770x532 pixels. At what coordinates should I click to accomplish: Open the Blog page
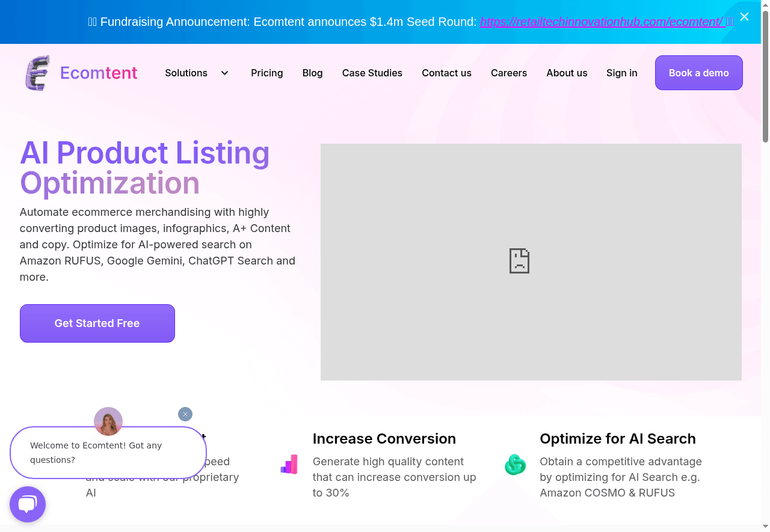point(312,73)
